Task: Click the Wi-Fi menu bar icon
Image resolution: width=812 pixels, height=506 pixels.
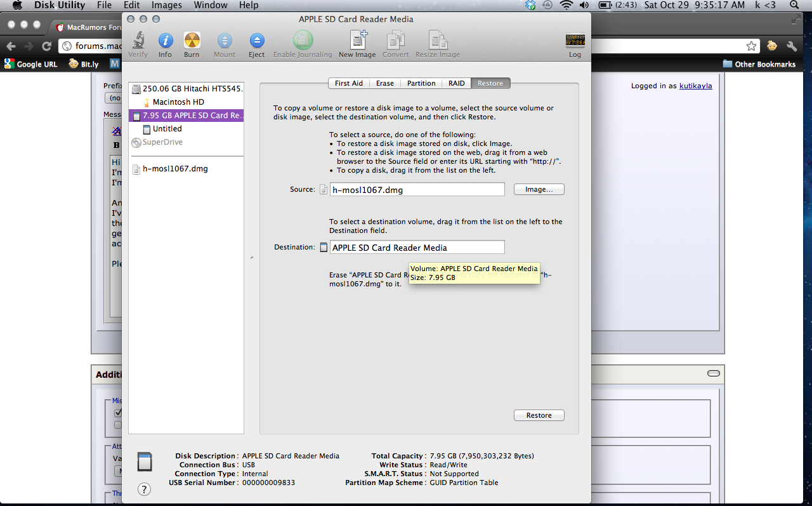Action: (x=565, y=5)
